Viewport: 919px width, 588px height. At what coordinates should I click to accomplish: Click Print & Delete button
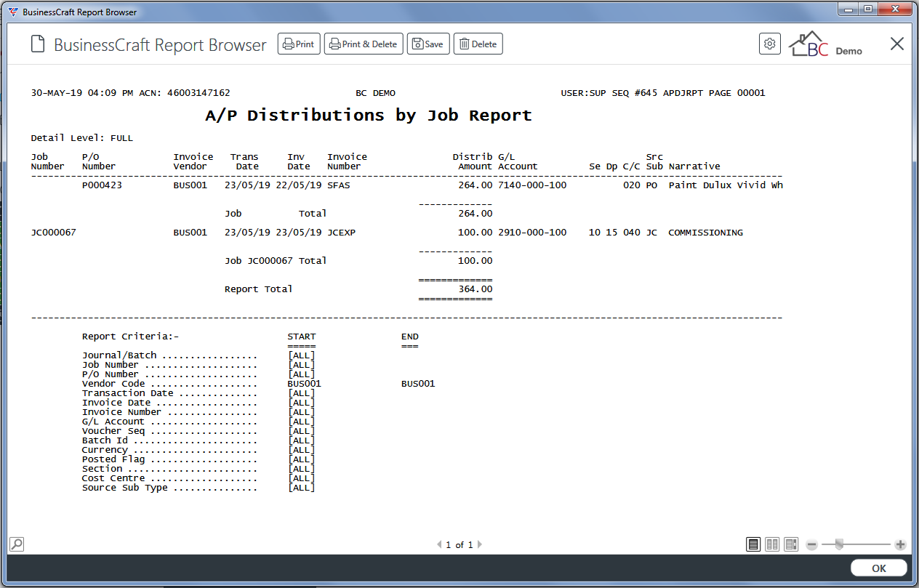click(364, 44)
